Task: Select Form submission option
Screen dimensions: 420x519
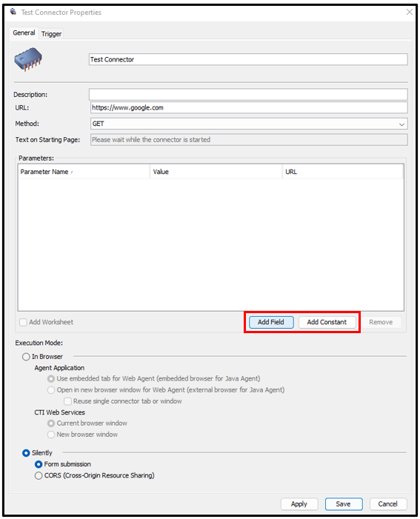Action: pos(39,464)
